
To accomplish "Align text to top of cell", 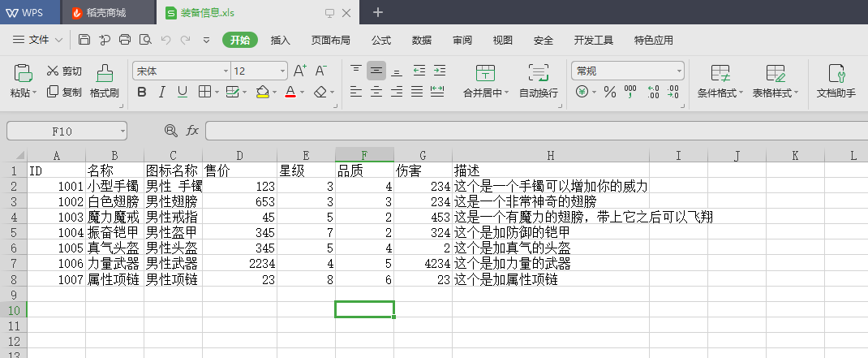I will tap(356, 71).
